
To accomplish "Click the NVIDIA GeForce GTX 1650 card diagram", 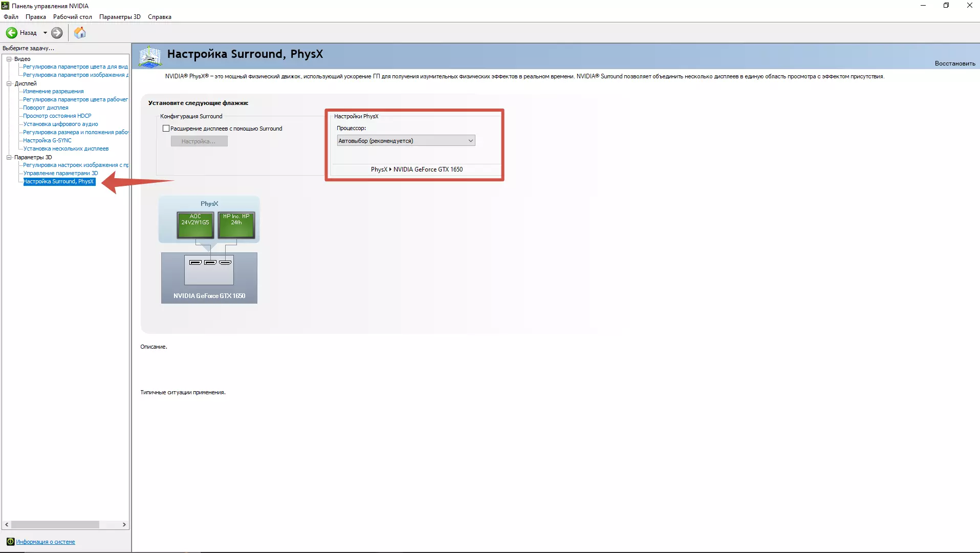I will click(209, 278).
